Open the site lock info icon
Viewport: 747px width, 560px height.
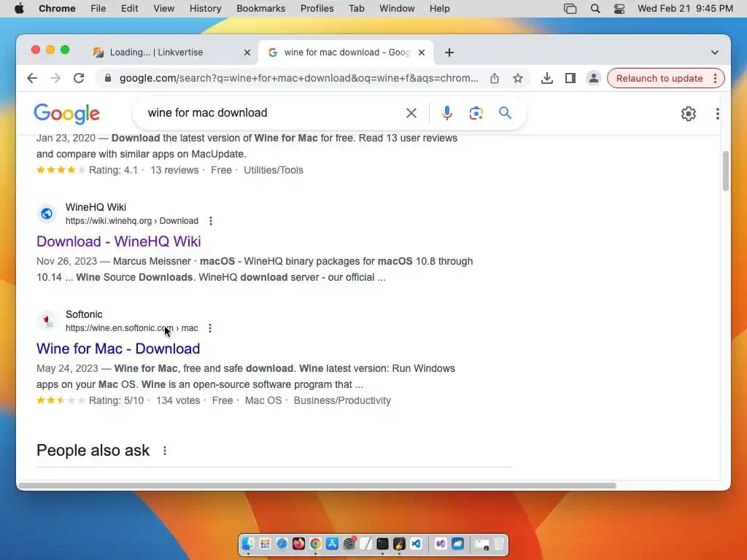coord(108,78)
